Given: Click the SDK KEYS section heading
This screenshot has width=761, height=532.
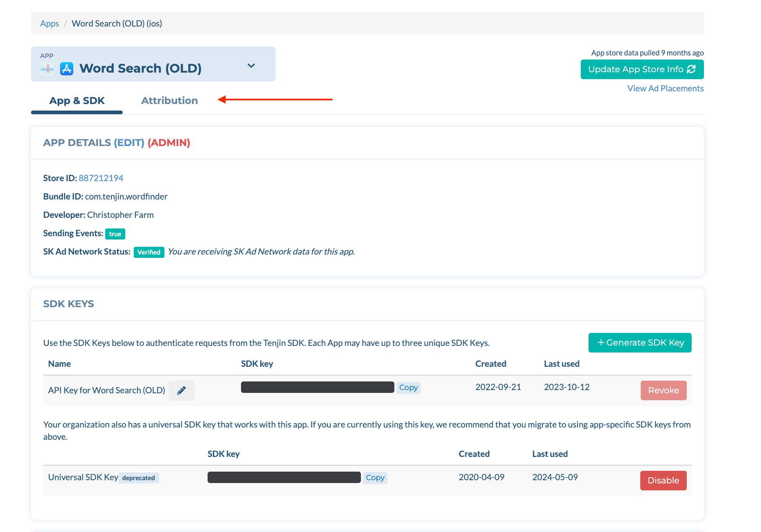Looking at the screenshot, I should click(69, 304).
